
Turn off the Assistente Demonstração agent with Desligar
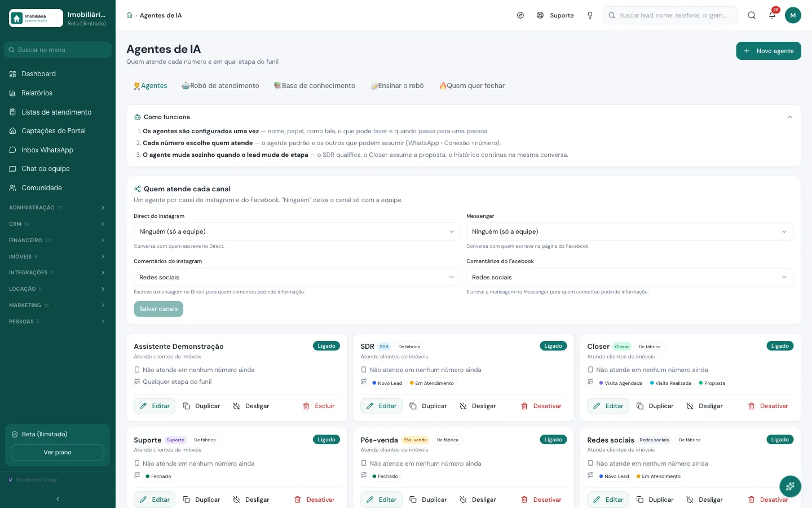(x=251, y=406)
